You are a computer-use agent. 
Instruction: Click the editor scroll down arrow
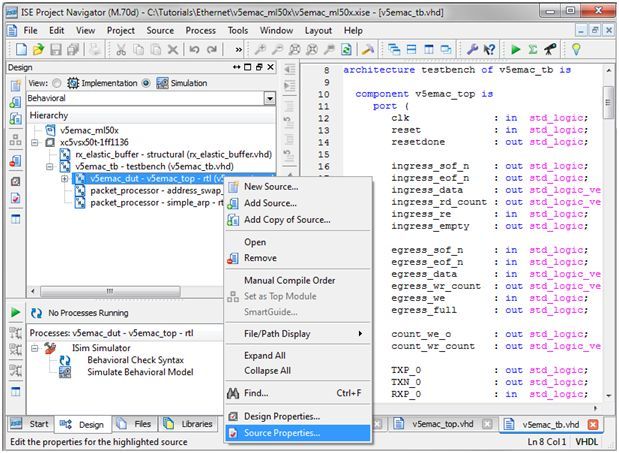point(608,395)
